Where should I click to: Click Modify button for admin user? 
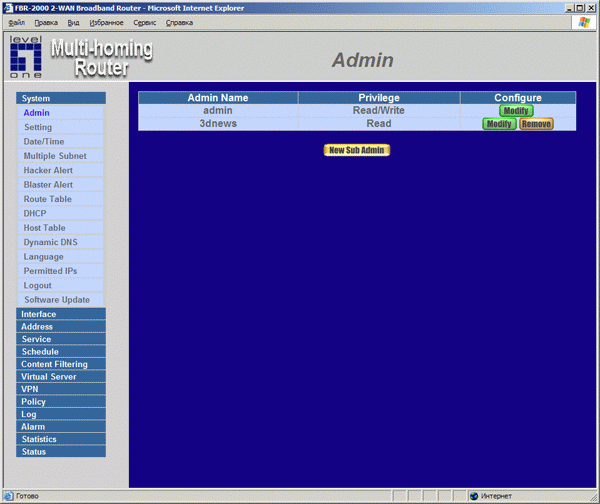point(516,111)
